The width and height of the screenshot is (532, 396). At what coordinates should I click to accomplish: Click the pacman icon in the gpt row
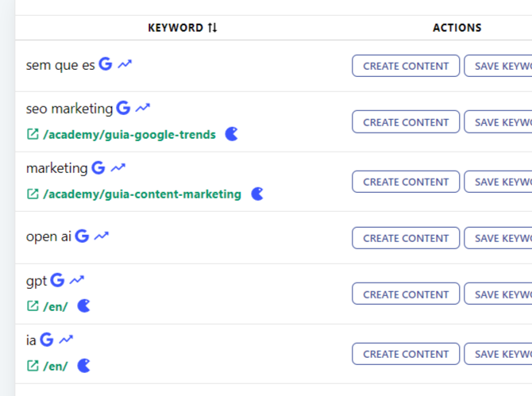84,306
